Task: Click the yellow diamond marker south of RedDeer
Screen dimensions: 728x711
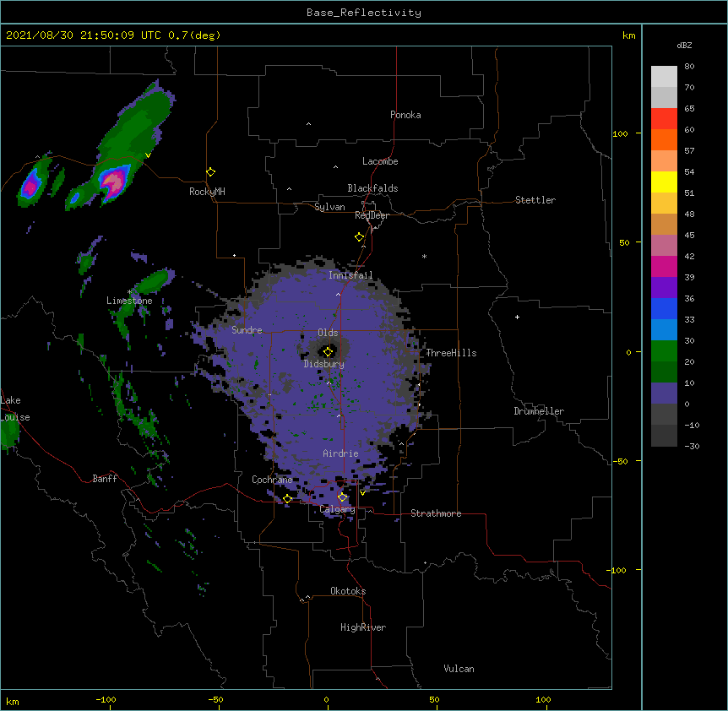Action: tap(359, 237)
